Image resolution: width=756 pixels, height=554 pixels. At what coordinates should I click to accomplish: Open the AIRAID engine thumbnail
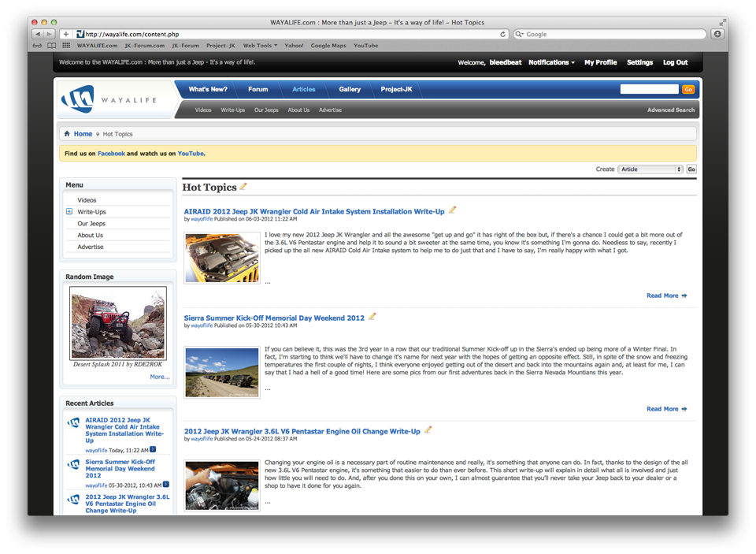click(222, 258)
